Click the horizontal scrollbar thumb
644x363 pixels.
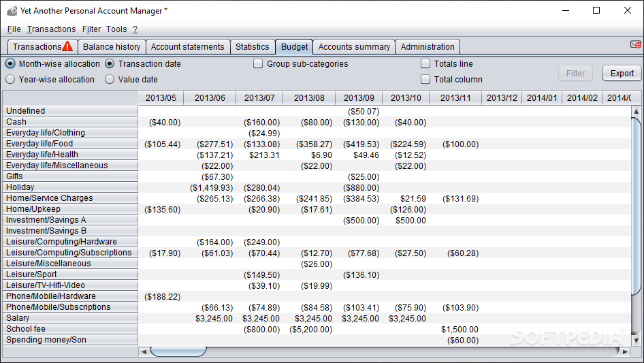(x=178, y=351)
